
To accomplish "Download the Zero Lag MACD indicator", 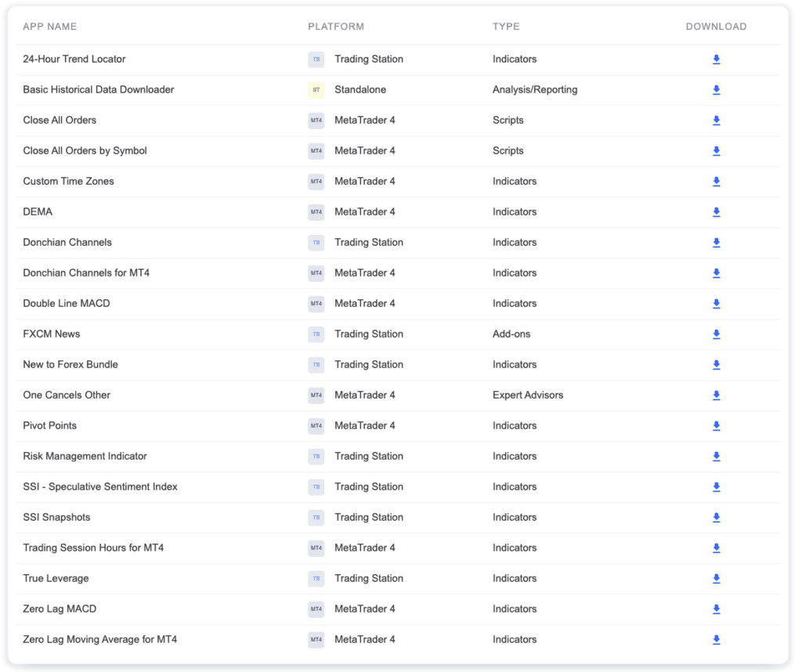I will click(x=716, y=609).
